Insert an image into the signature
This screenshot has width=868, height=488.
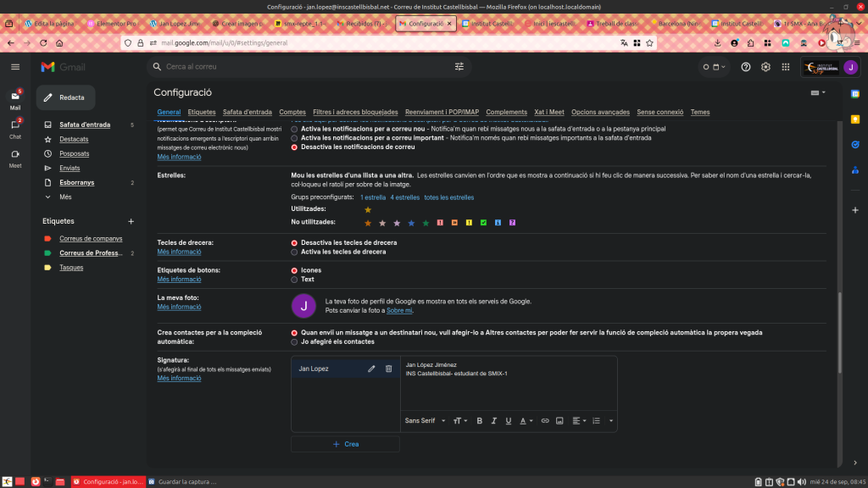click(x=559, y=420)
